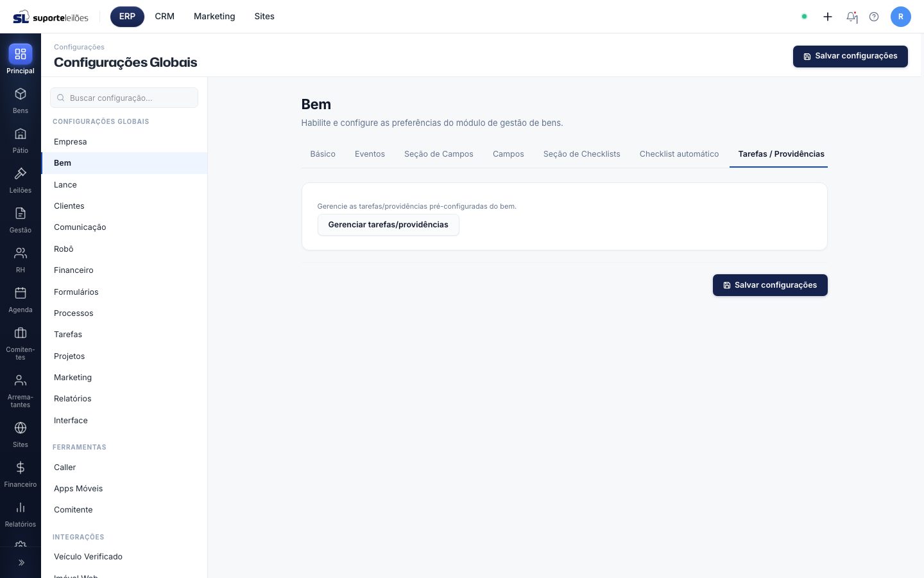Open Clientes settings
The height and width of the screenshot is (578, 924).
[x=124, y=206]
